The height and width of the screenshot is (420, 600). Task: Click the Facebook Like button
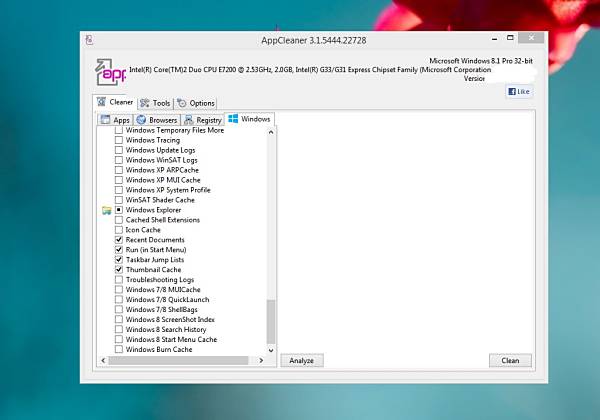[x=519, y=91]
